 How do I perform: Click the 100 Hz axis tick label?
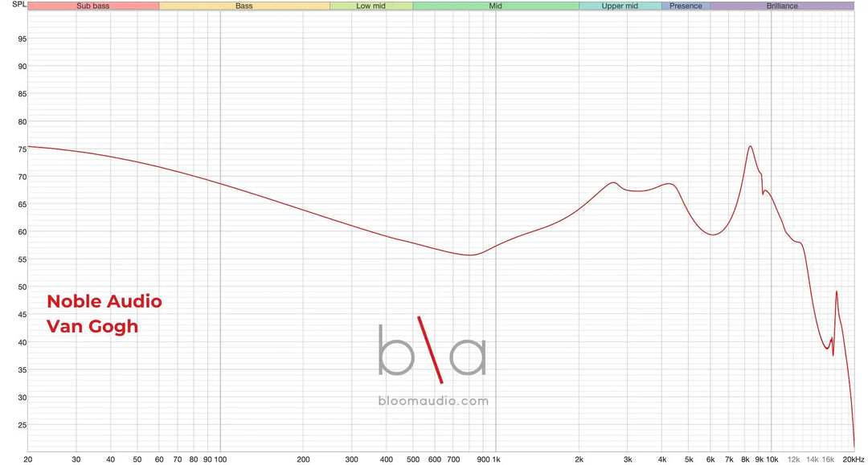(x=220, y=459)
